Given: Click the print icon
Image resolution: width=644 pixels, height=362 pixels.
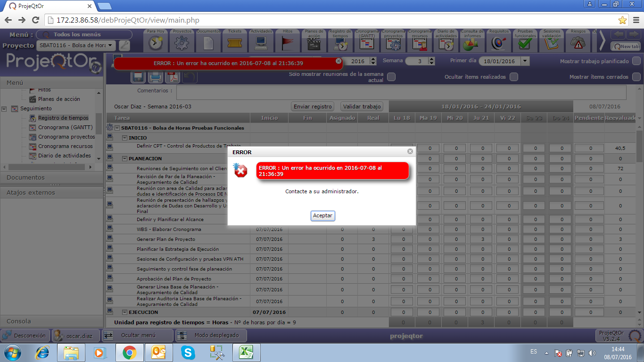Looking at the screenshot, I should point(156,77).
